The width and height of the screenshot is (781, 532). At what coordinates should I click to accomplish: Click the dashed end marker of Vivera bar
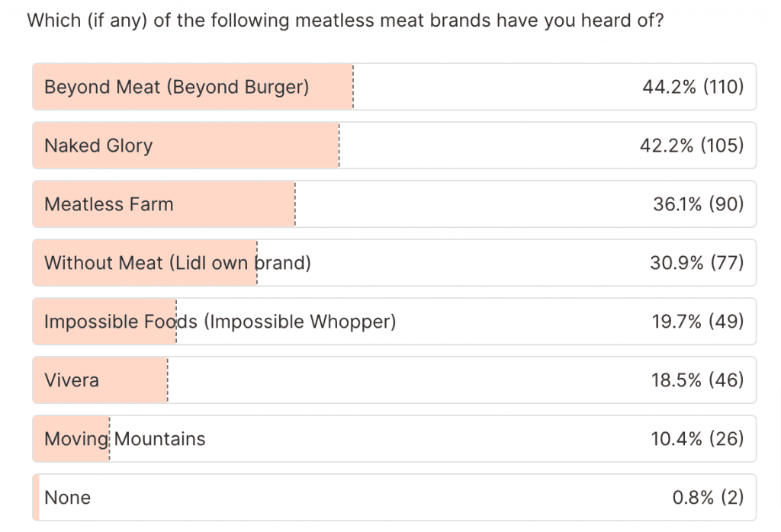click(167, 380)
